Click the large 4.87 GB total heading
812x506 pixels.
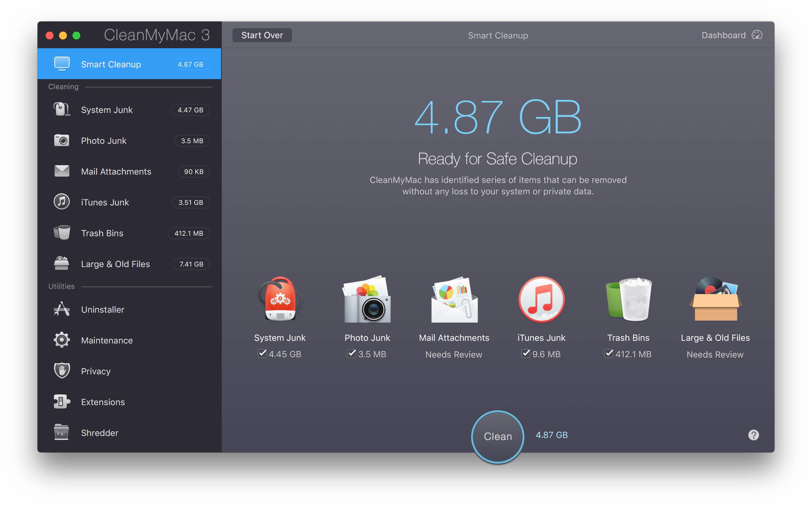point(498,117)
